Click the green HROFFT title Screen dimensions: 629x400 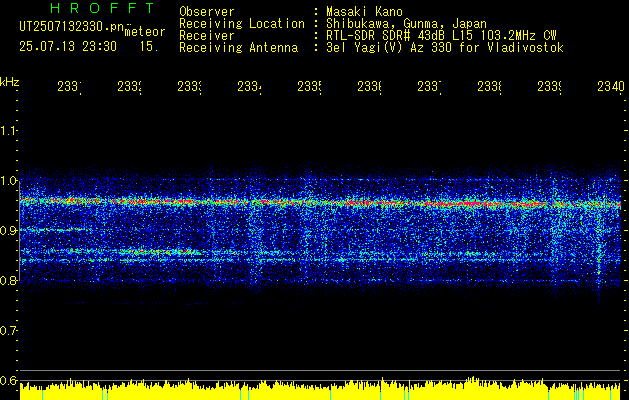coord(102,8)
